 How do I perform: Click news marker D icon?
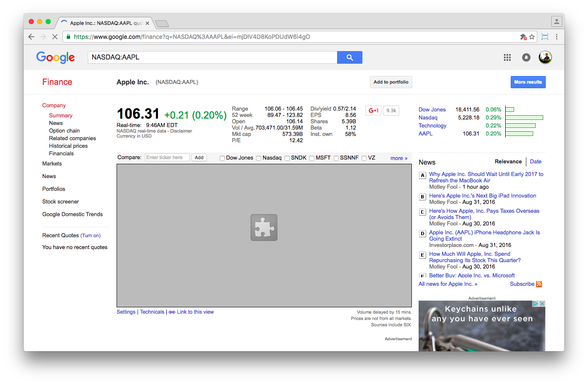(x=422, y=233)
